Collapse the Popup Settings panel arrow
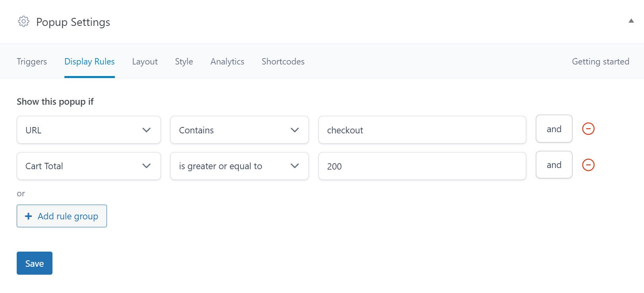 (631, 21)
